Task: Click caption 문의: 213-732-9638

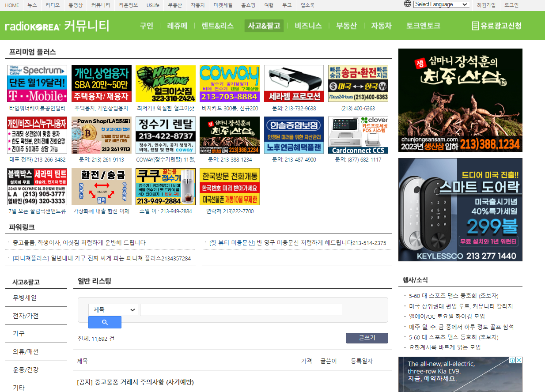Action: coord(294,108)
